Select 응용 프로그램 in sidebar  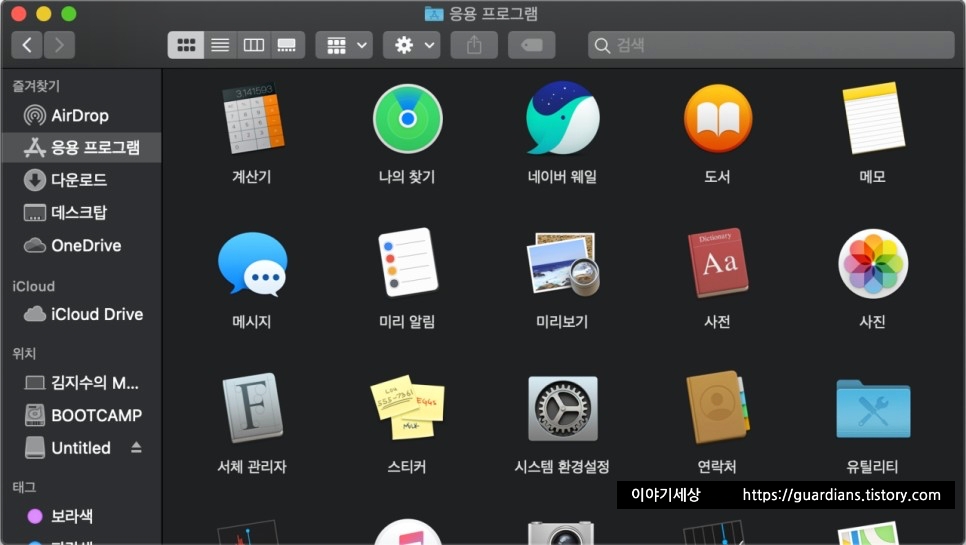[x=81, y=147]
